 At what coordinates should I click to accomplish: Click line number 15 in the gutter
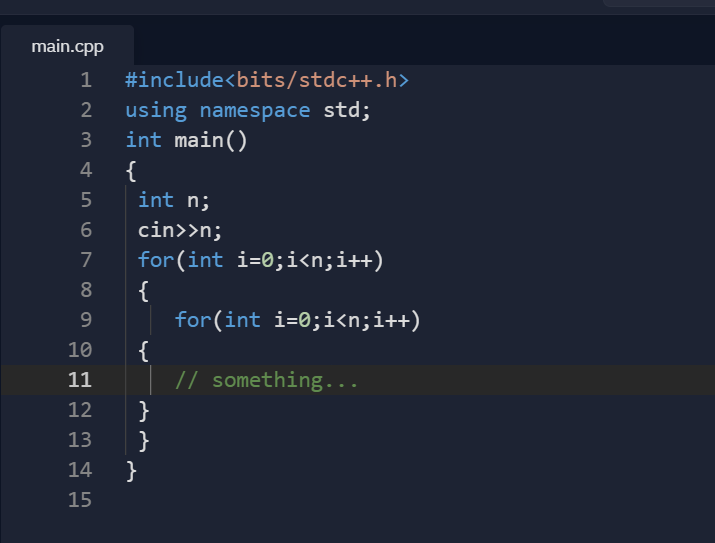tap(79, 500)
